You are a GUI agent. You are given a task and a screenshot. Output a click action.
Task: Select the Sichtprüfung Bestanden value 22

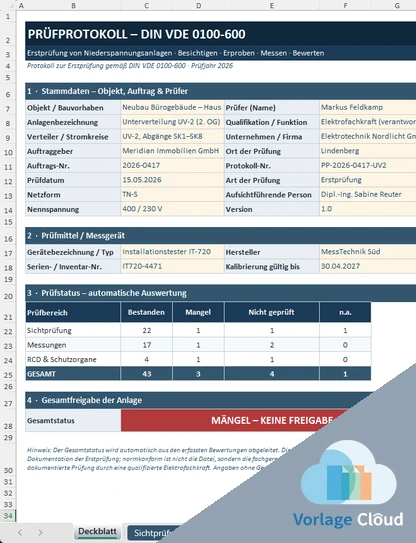[147, 330]
